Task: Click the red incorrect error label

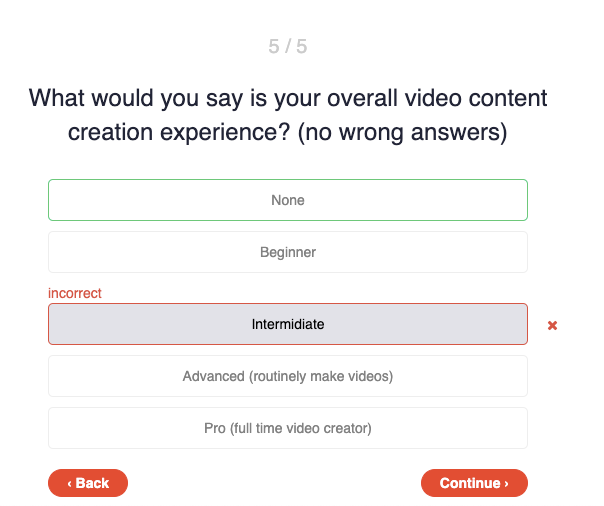Action: pos(75,293)
